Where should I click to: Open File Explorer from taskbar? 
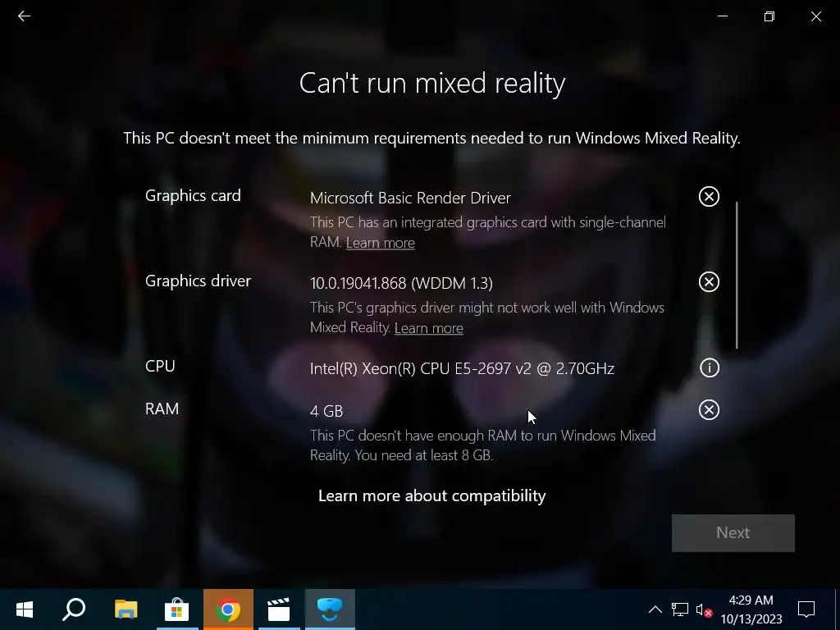(x=126, y=609)
